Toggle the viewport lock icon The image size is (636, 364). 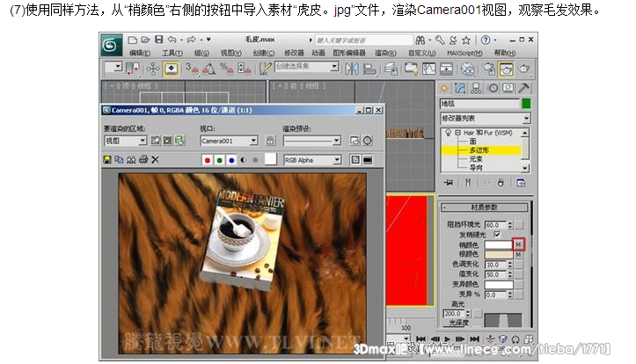coord(270,141)
